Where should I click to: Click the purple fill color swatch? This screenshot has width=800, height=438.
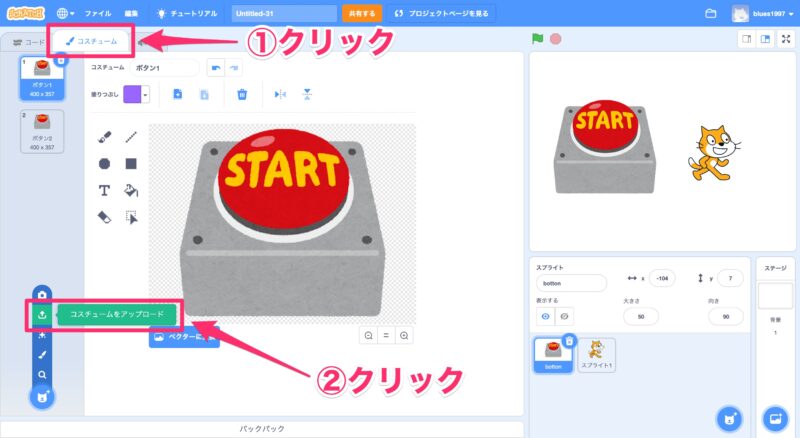131,94
